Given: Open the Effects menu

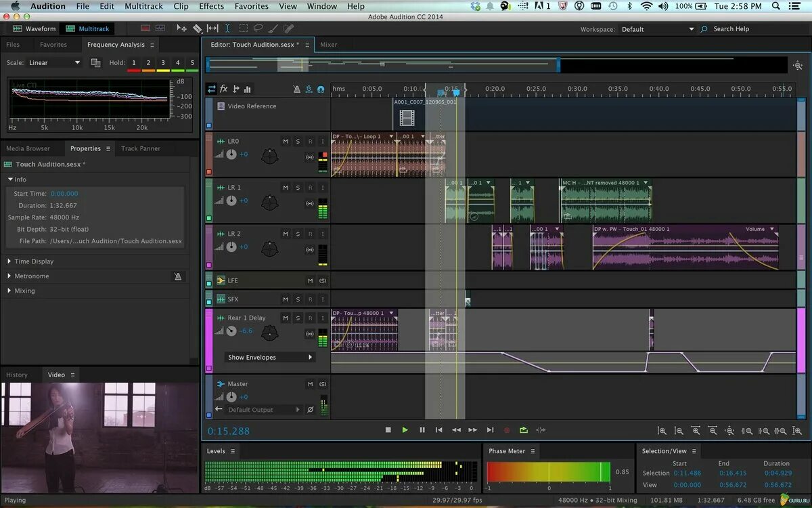Looking at the screenshot, I should click(211, 6).
